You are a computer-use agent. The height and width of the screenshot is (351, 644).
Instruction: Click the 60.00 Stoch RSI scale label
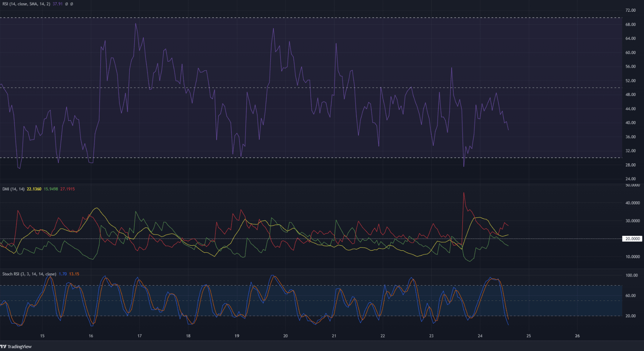pos(630,295)
